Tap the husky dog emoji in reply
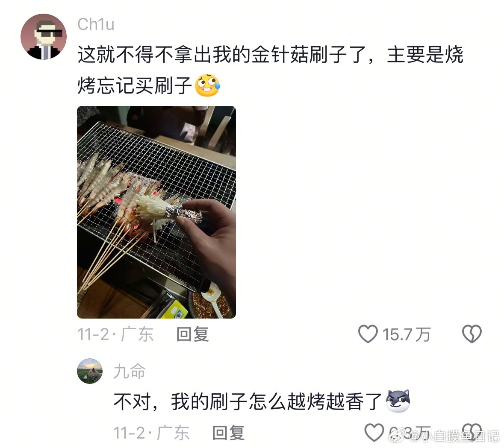 point(398,401)
